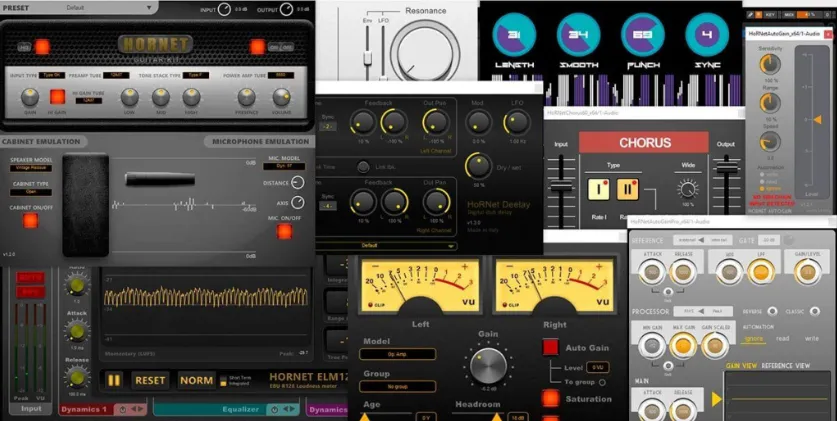The width and height of the screenshot is (837, 421).
Task: Click the Chorus Input fader
Action: tap(561, 187)
